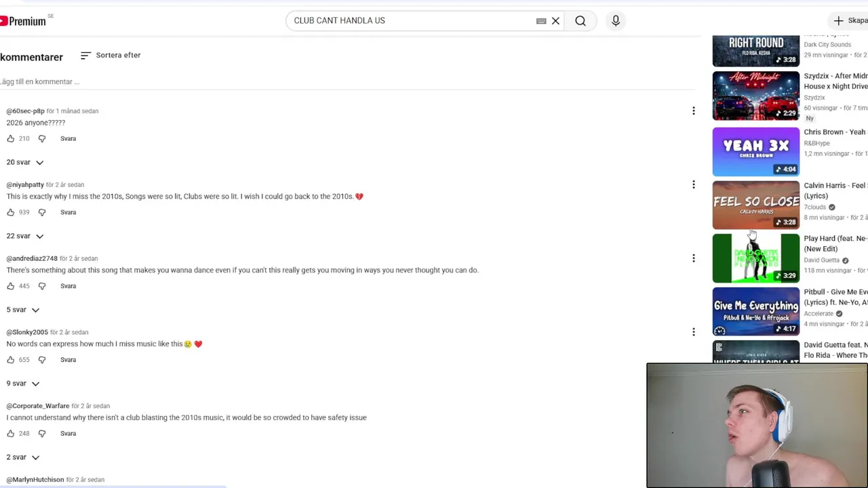Image resolution: width=868 pixels, height=488 pixels.
Task: Expand the 2 svar replies
Action: tap(23, 458)
